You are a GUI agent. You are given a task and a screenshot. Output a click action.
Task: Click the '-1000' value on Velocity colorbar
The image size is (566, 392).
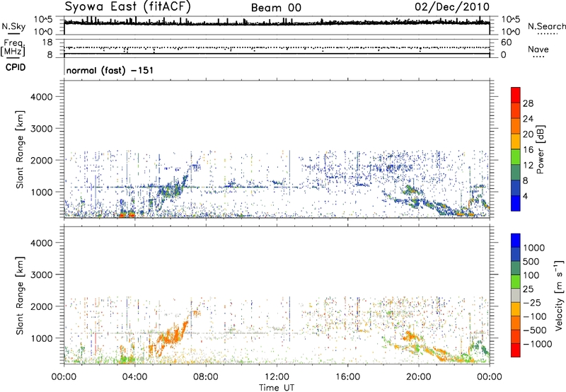[538, 344]
